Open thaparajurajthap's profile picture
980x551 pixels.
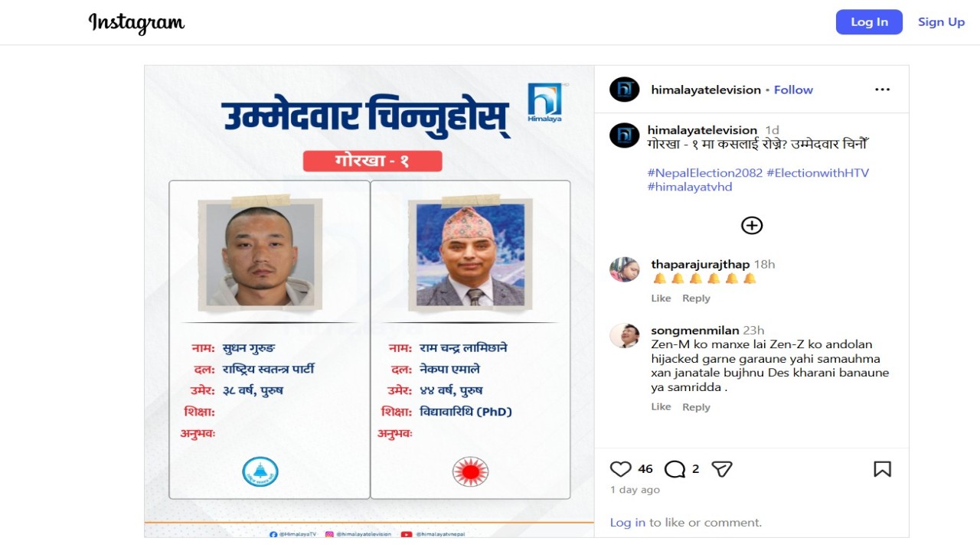(624, 269)
